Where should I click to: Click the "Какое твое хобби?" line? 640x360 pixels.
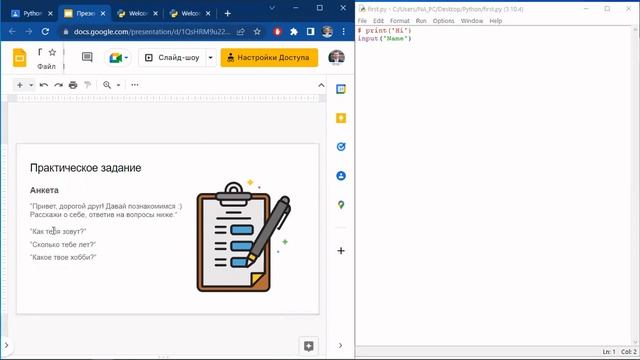pyautogui.click(x=63, y=257)
